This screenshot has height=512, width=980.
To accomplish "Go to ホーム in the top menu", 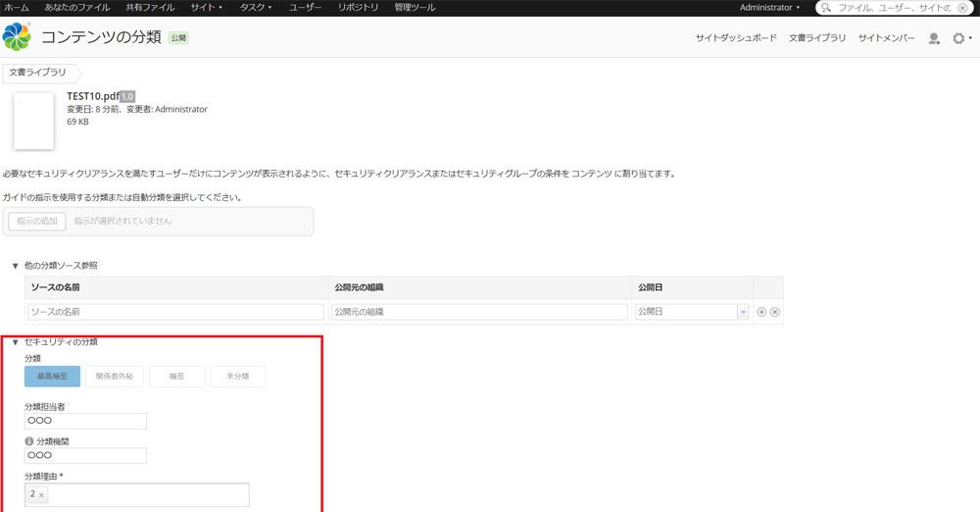I will (17, 8).
